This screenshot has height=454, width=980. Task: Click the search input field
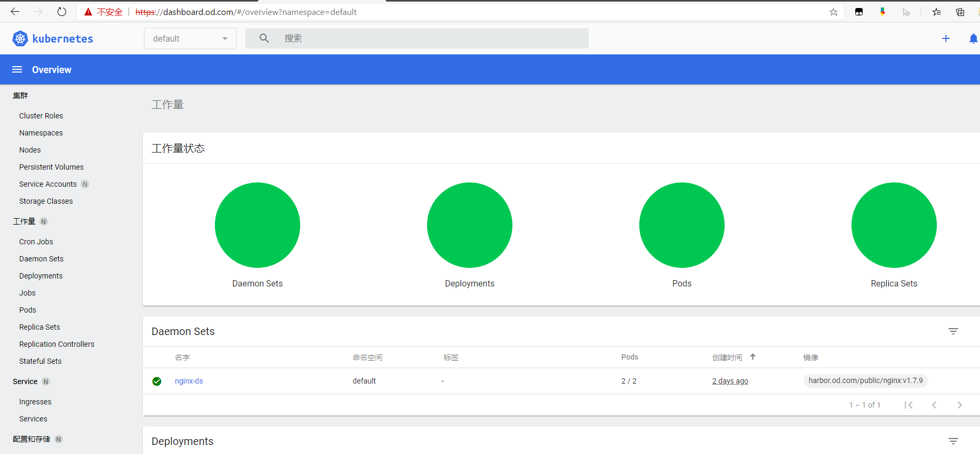417,38
